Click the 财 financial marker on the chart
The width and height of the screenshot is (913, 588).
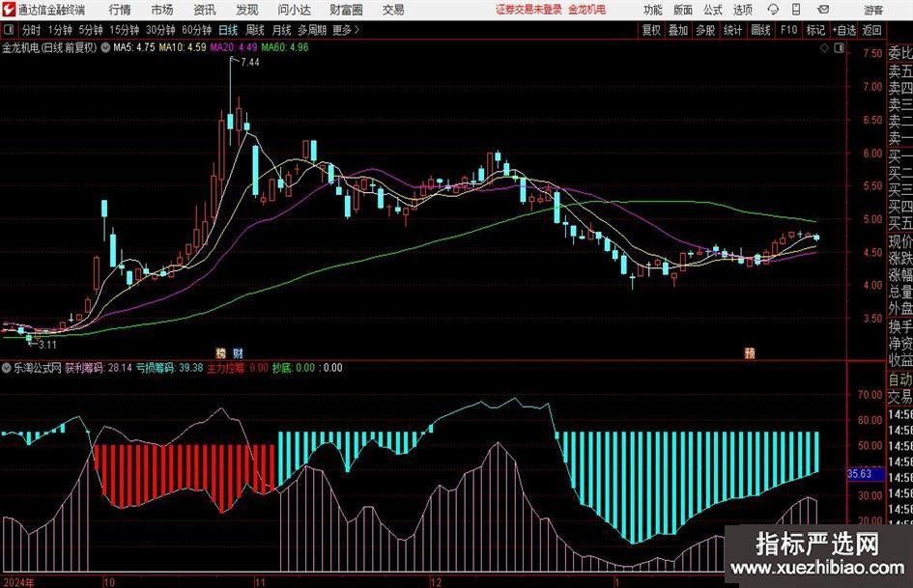[237, 353]
